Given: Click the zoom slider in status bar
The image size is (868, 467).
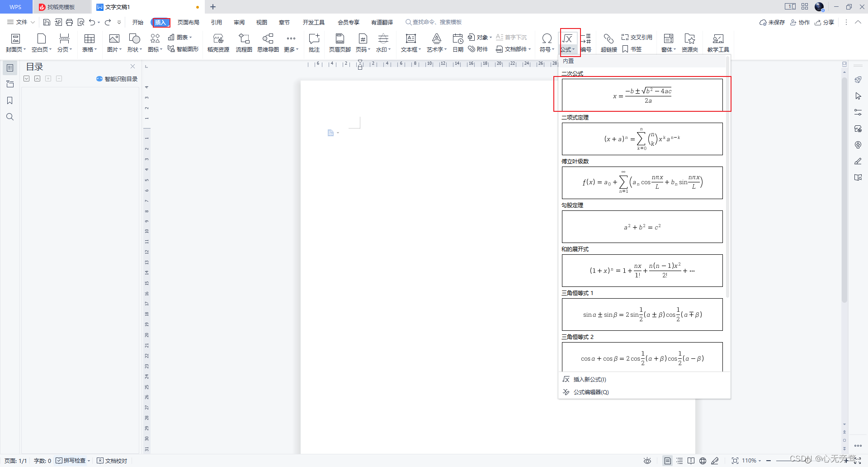Looking at the screenshot, I should pos(807,461).
